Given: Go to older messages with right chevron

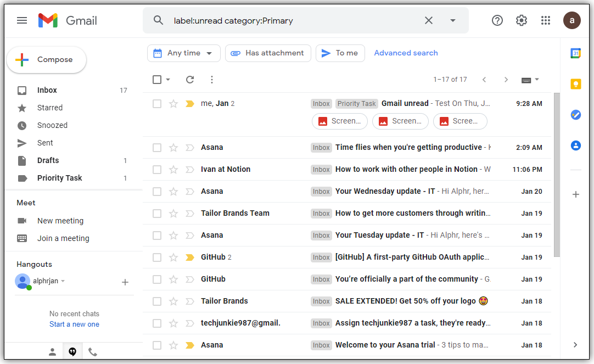Looking at the screenshot, I should click(x=506, y=80).
